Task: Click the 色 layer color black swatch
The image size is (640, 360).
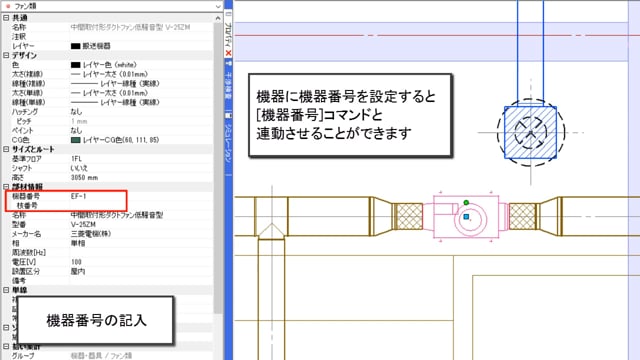Action: click(x=76, y=65)
